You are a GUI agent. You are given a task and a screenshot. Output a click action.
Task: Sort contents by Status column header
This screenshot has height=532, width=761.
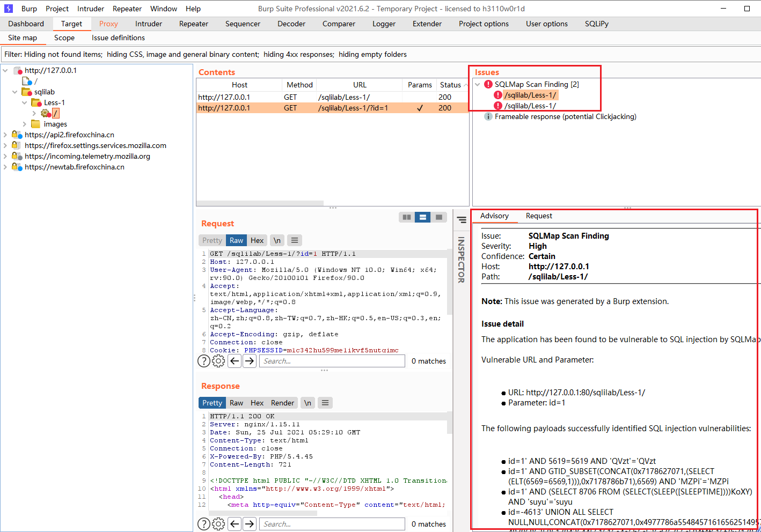(x=452, y=85)
